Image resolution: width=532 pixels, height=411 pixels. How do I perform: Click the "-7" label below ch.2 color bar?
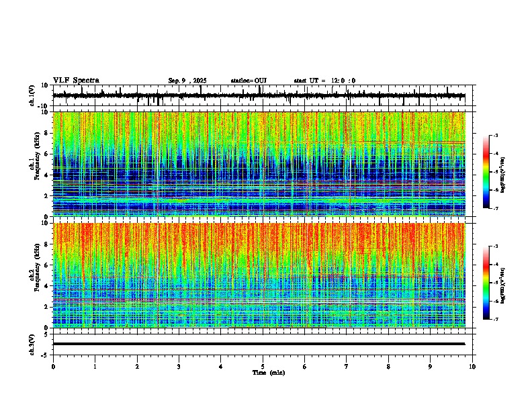tap(495, 319)
